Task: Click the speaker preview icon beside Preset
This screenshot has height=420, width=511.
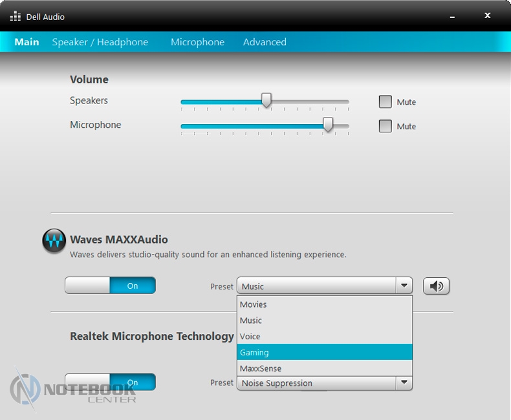Action: coord(436,286)
